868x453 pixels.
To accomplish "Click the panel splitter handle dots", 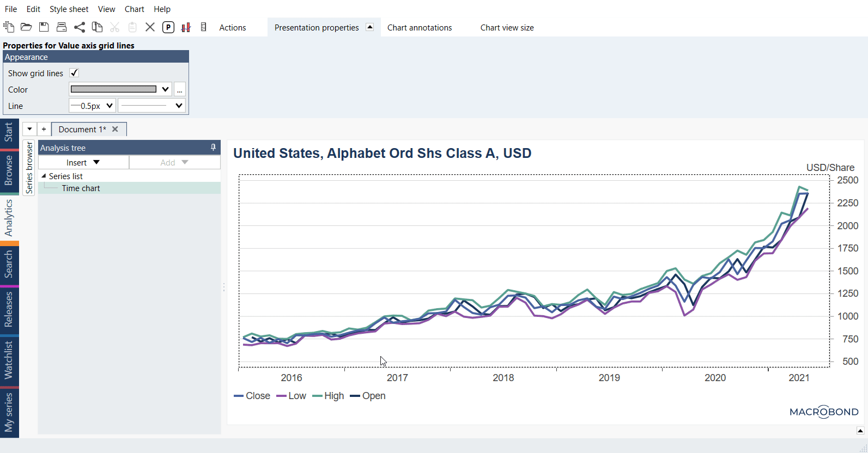I will pos(224,287).
